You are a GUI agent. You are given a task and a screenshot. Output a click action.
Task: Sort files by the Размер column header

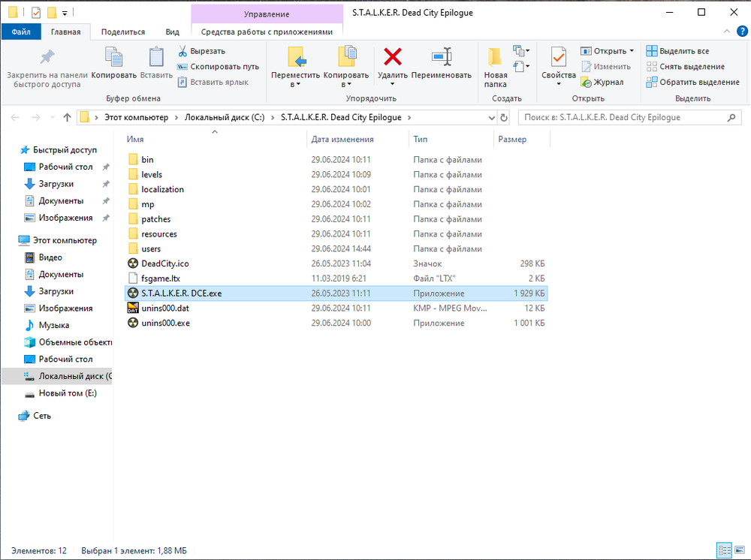[x=512, y=140]
